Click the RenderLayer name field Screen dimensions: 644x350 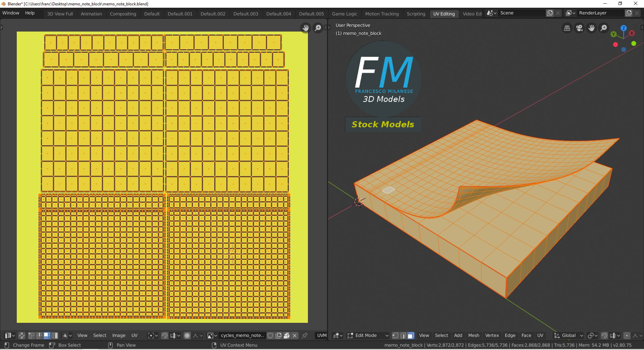coord(600,13)
